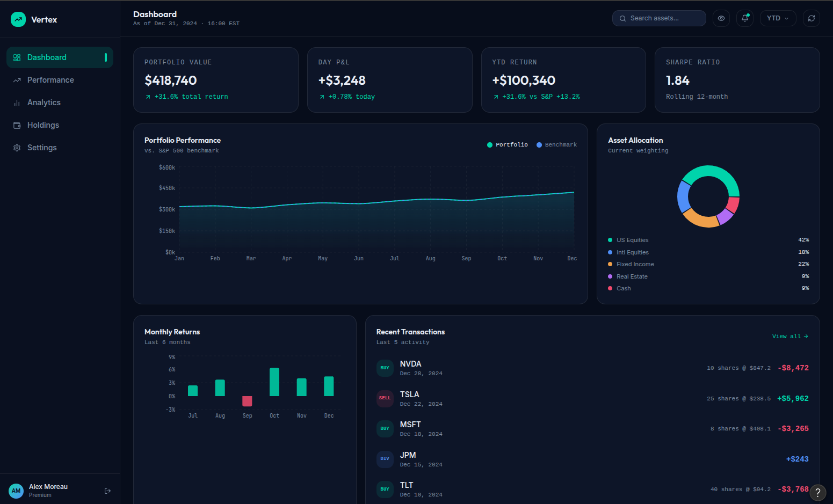Open notifications bell

tap(745, 18)
